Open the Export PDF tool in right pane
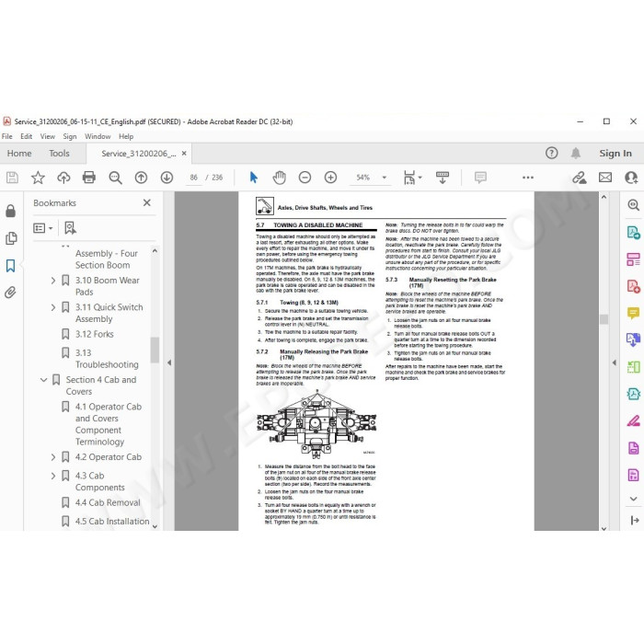 click(633, 233)
